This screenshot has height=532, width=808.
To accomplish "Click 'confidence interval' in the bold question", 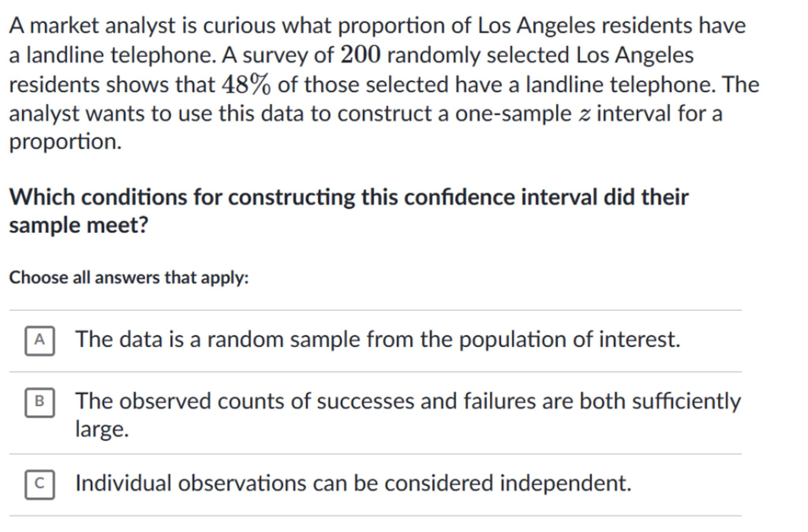I will (500, 197).
